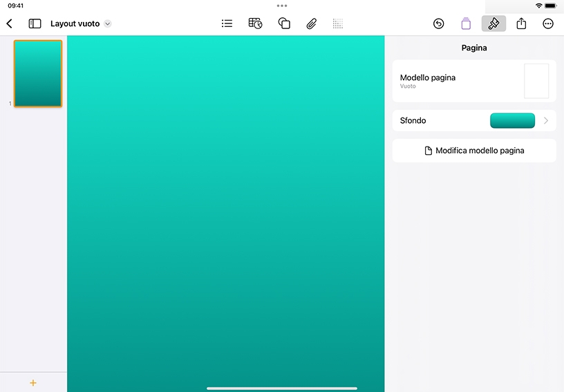The image size is (564, 392).
Task: Tap the Wi-Fi status icon
Action: 538,6
